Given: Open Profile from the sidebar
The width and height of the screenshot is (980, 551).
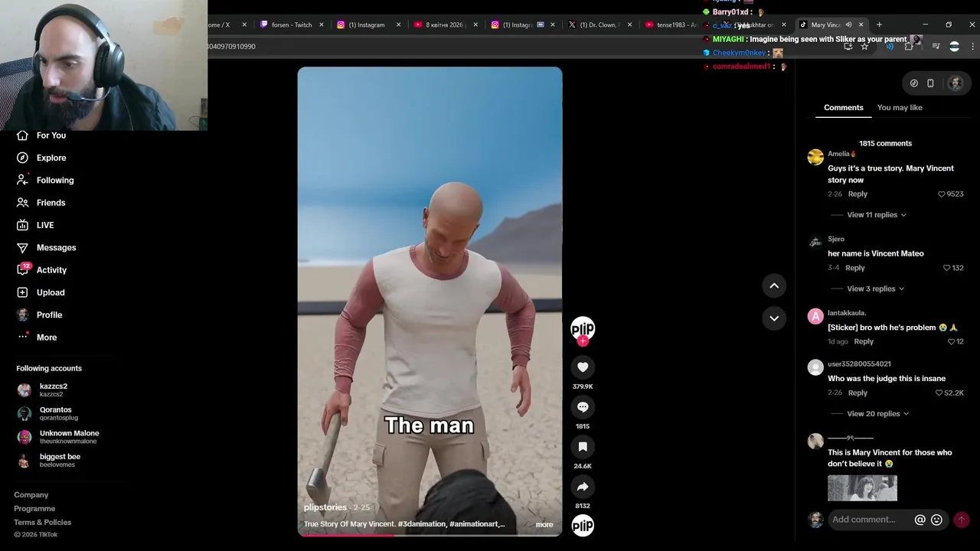Looking at the screenshot, I should tap(38, 315).
